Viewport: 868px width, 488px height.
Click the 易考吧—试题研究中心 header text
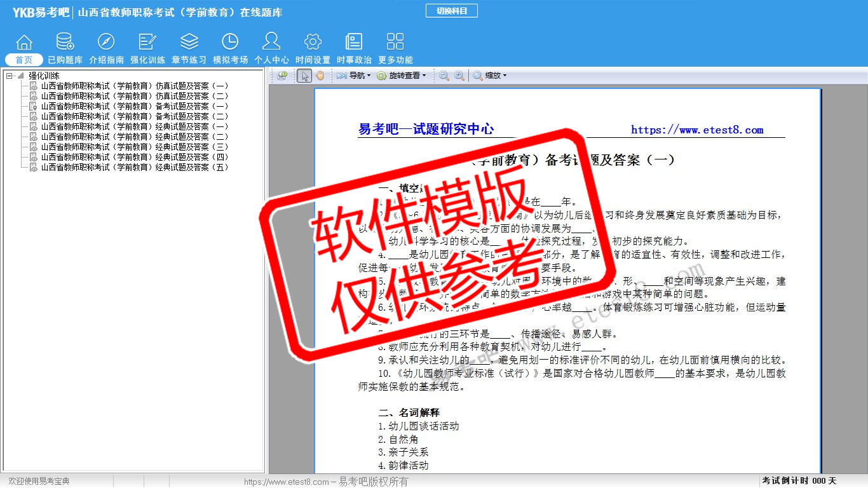coord(426,129)
